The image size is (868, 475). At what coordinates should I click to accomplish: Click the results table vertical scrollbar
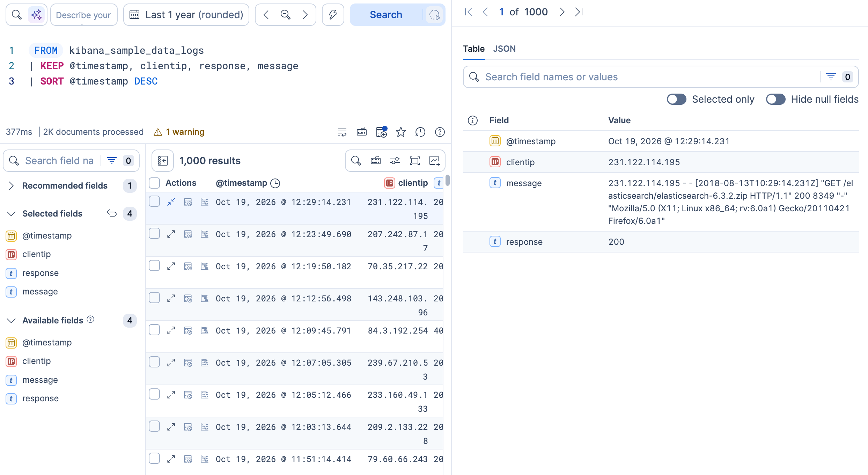[448, 180]
